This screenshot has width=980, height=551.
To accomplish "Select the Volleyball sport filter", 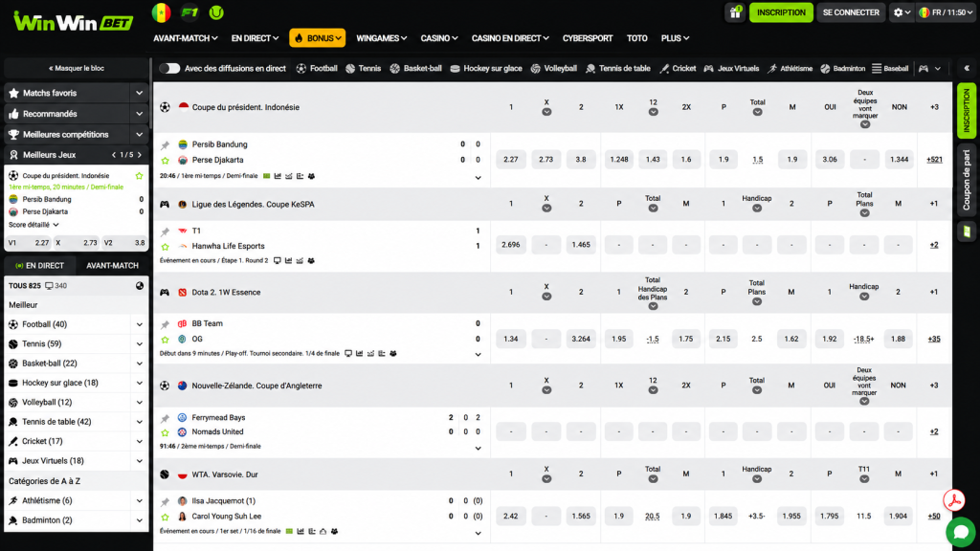I will (x=554, y=69).
